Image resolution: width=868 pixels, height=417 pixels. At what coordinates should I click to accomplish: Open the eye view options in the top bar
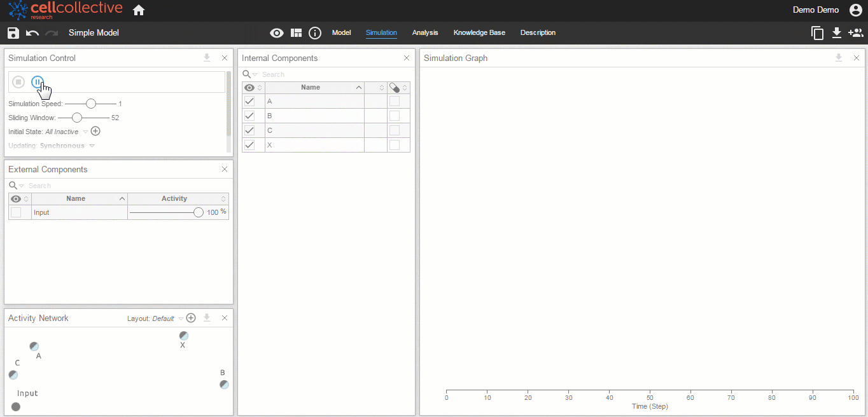277,33
